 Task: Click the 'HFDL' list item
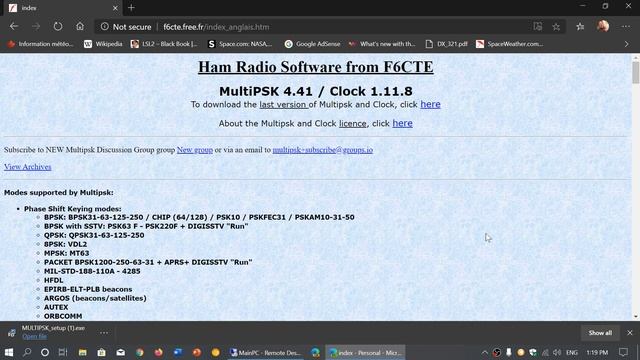pyautogui.click(x=53, y=280)
